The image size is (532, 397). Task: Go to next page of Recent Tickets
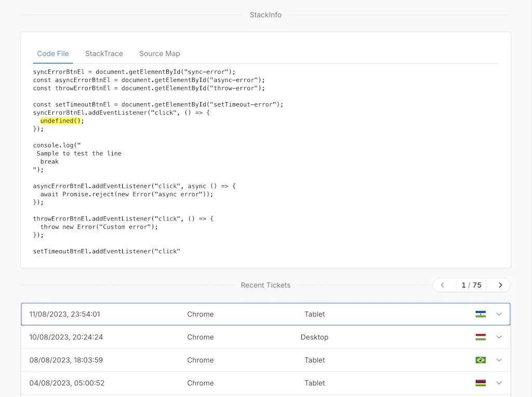tap(500, 285)
